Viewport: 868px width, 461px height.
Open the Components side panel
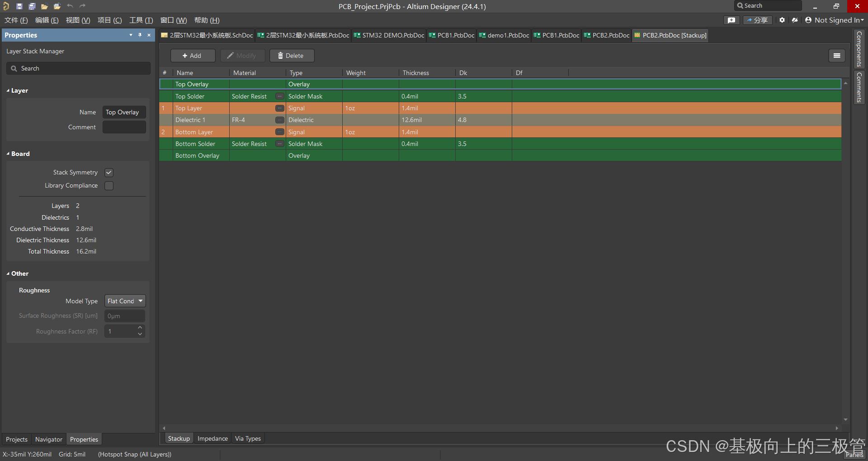tap(859, 49)
